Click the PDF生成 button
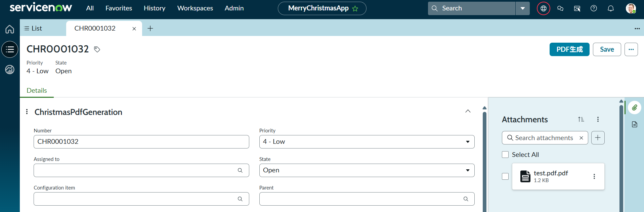644x212 pixels. [x=569, y=49]
